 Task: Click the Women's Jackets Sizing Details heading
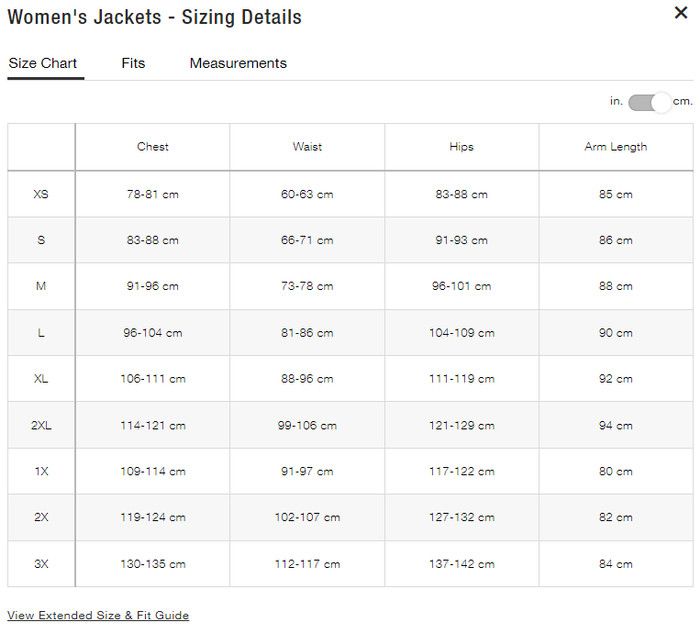154,17
